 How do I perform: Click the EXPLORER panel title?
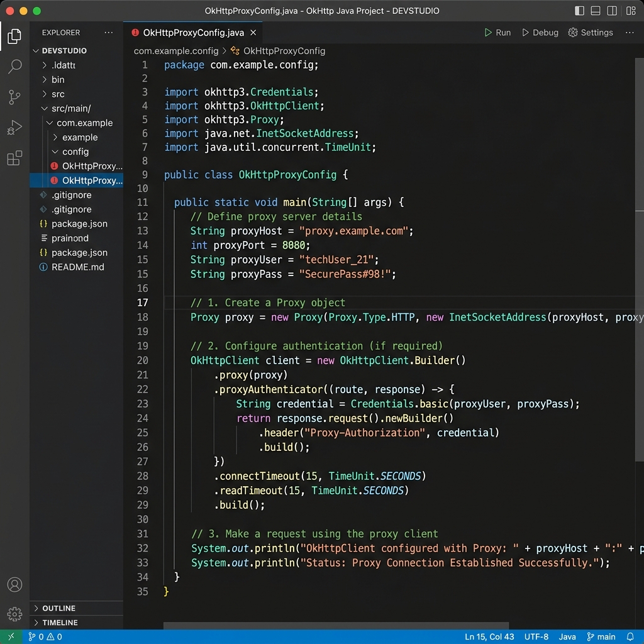point(61,33)
